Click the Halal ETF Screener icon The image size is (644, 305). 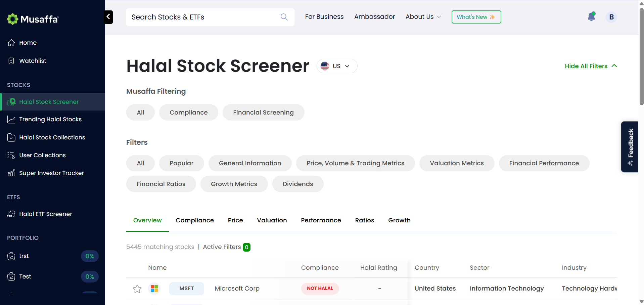(11, 214)
